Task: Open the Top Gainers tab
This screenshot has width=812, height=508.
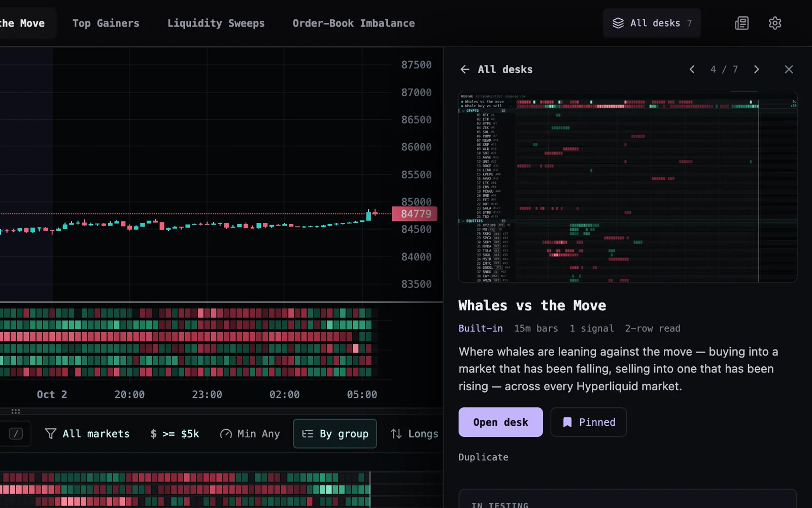Action: [106, 23]
